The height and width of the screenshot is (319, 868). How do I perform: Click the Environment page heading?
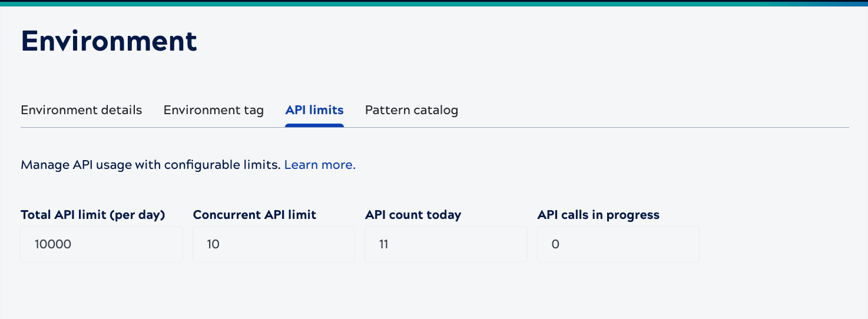[x=109, y=42]
